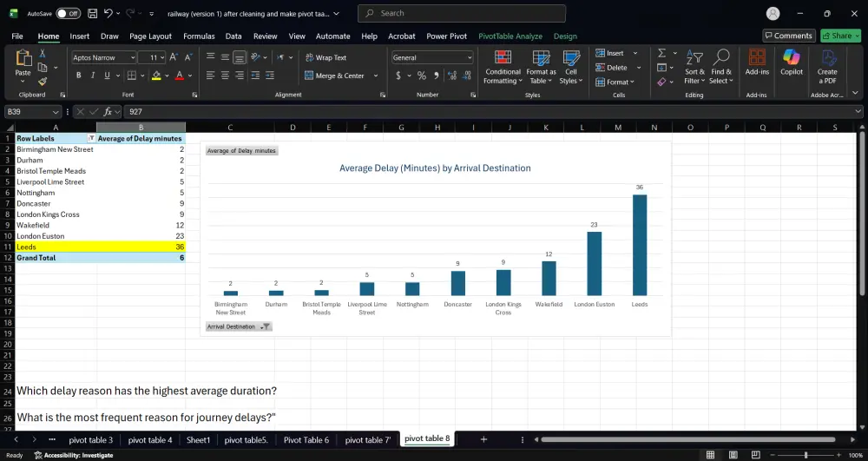Click the Cut scissors icon
This screenshot has width=868, height=461.
(x=42, y=54)
